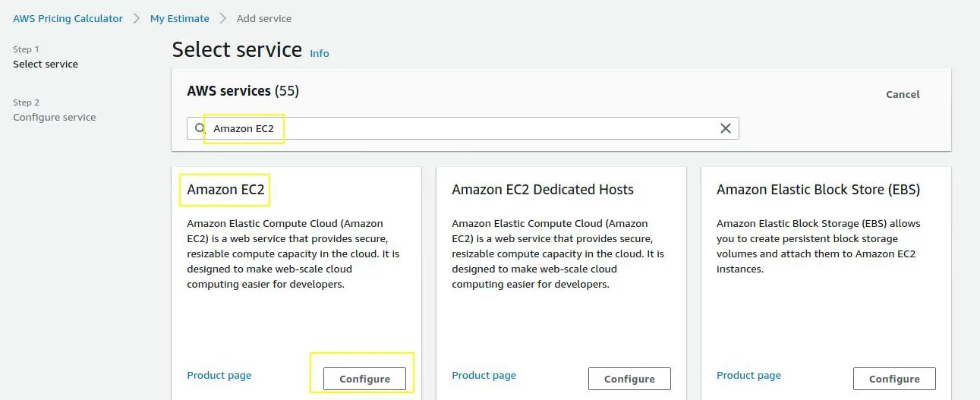Configure Amazon EC2 Dedicated Hosts
Viewport: 980px width, 400px height.
coord(629,379)
